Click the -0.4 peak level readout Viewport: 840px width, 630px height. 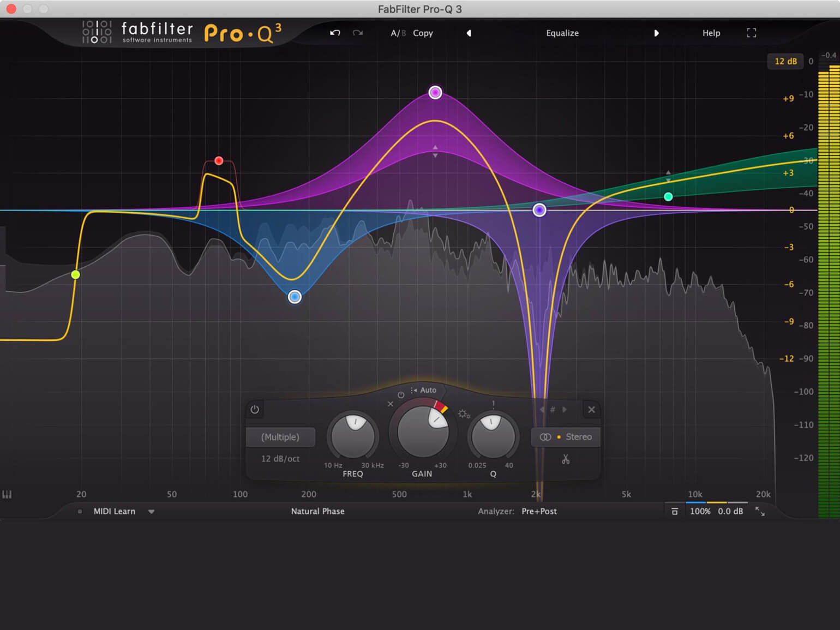829,55
